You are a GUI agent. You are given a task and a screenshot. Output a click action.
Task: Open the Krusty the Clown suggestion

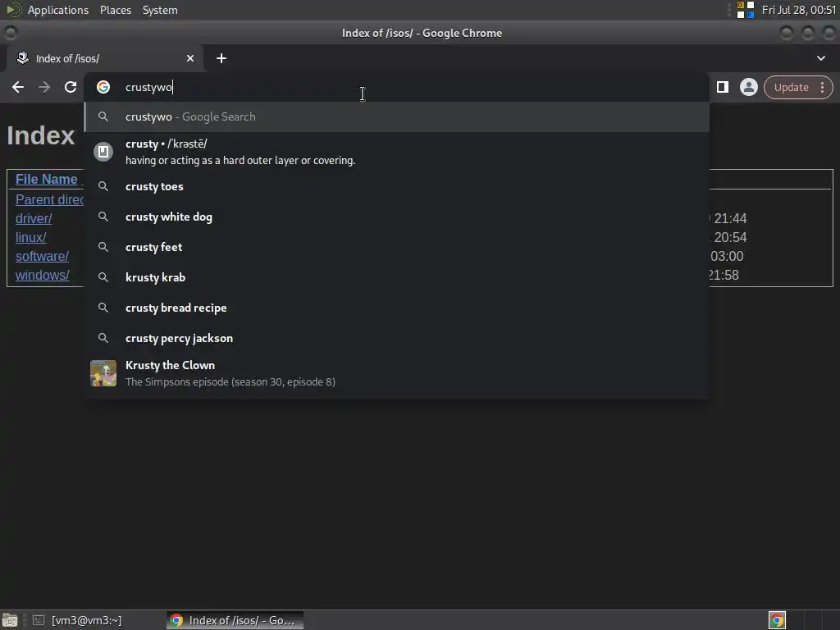coord(396,373)
